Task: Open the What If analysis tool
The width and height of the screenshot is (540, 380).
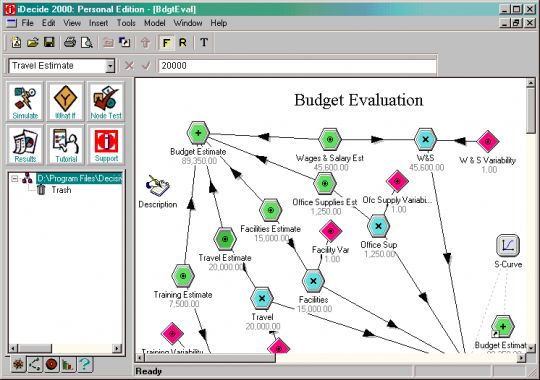Action: click(x=65, y=102)
